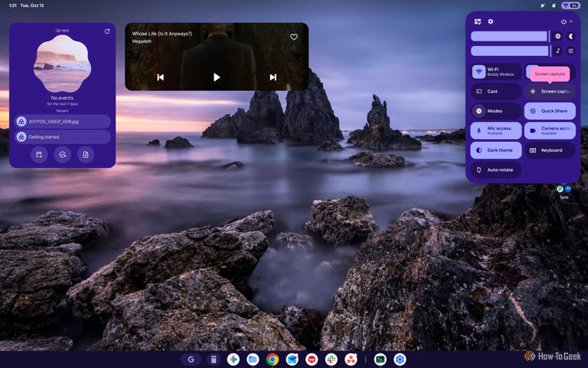This screenshot has width=588, height=368.
Task: Open the Terminal app on the shelf
Action: (x=381, y=360)
